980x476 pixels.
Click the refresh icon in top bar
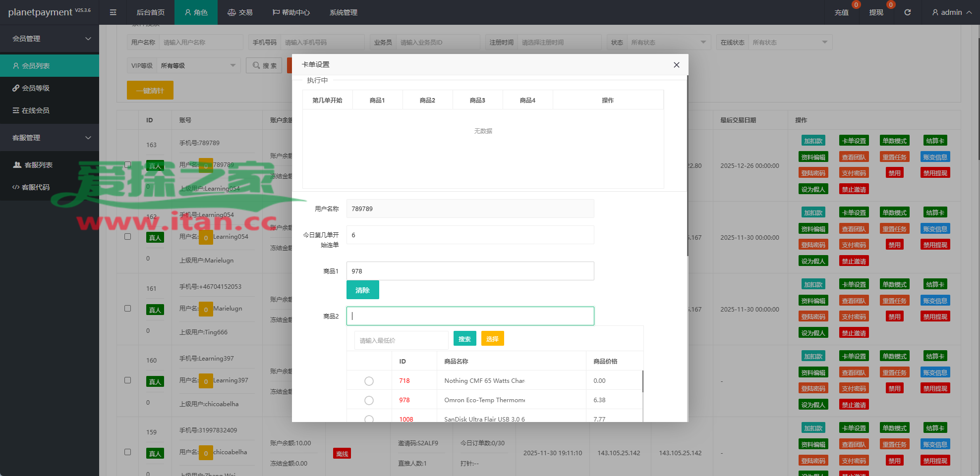tap(907, 12)
